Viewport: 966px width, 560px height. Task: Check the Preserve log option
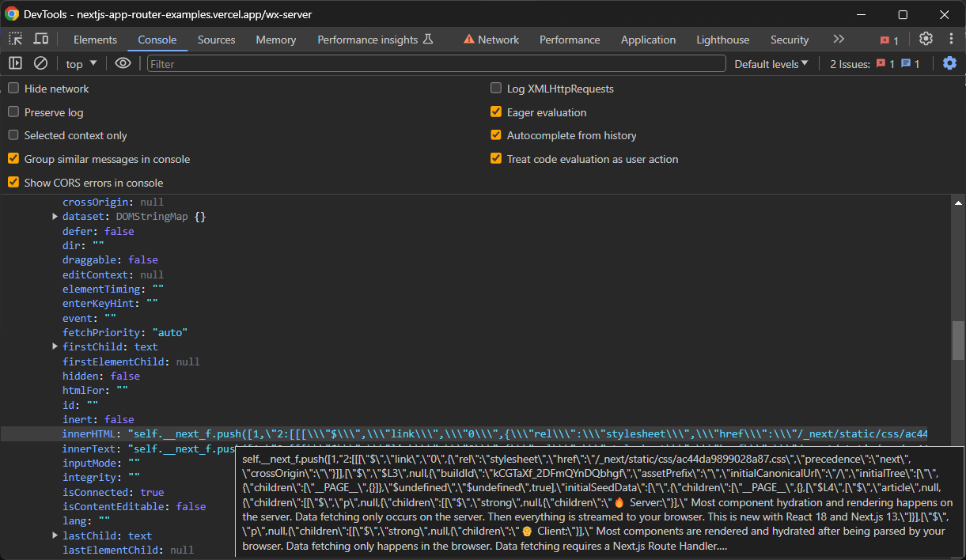pos(13,112)
